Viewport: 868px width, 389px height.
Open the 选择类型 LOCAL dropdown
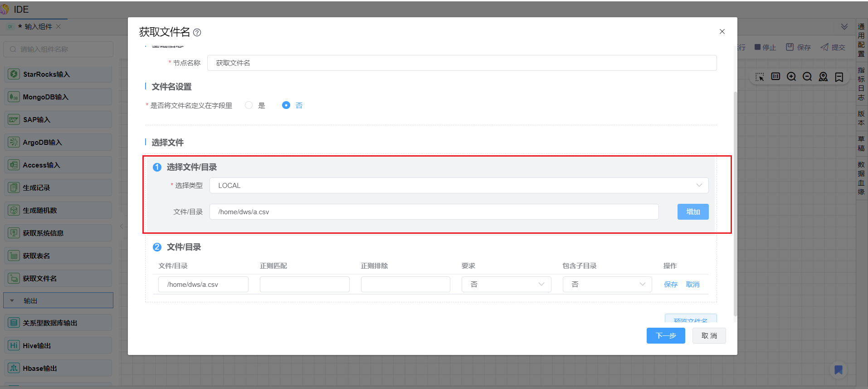point(458,186)
